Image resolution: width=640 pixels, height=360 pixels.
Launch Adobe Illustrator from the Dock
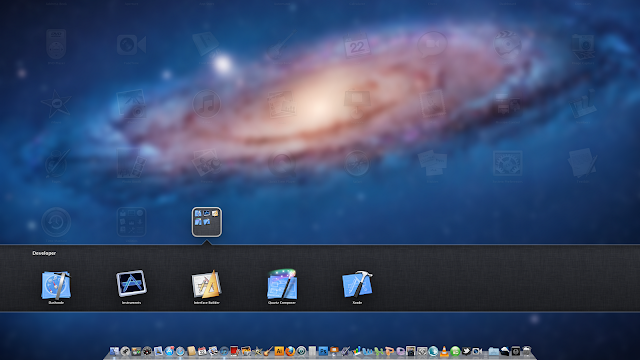(x=279, y=351)
